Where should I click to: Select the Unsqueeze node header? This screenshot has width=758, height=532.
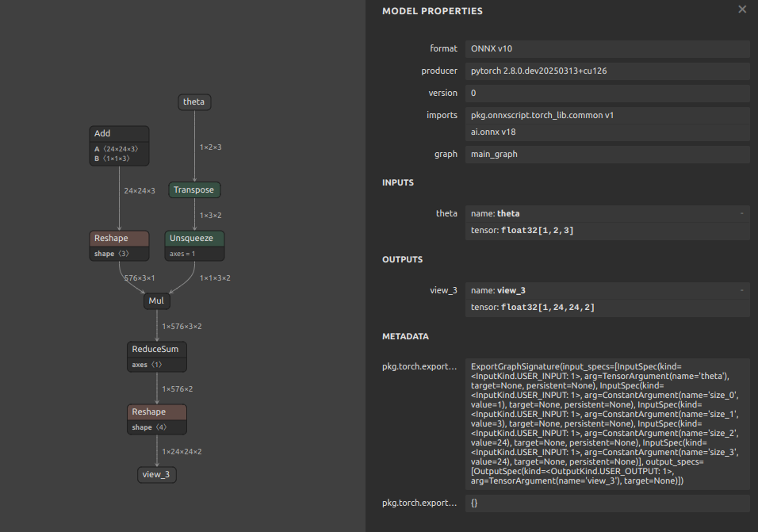click(x=194, y=238)
